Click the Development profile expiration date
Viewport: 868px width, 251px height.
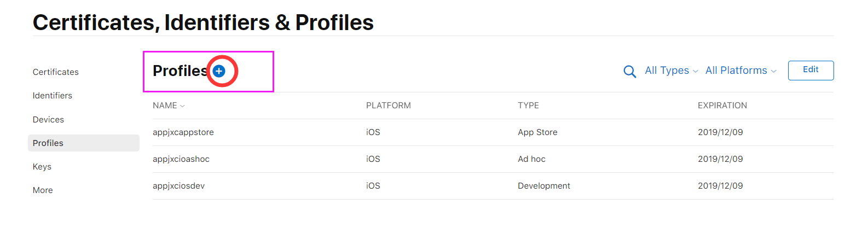click(x=720, y=186)
